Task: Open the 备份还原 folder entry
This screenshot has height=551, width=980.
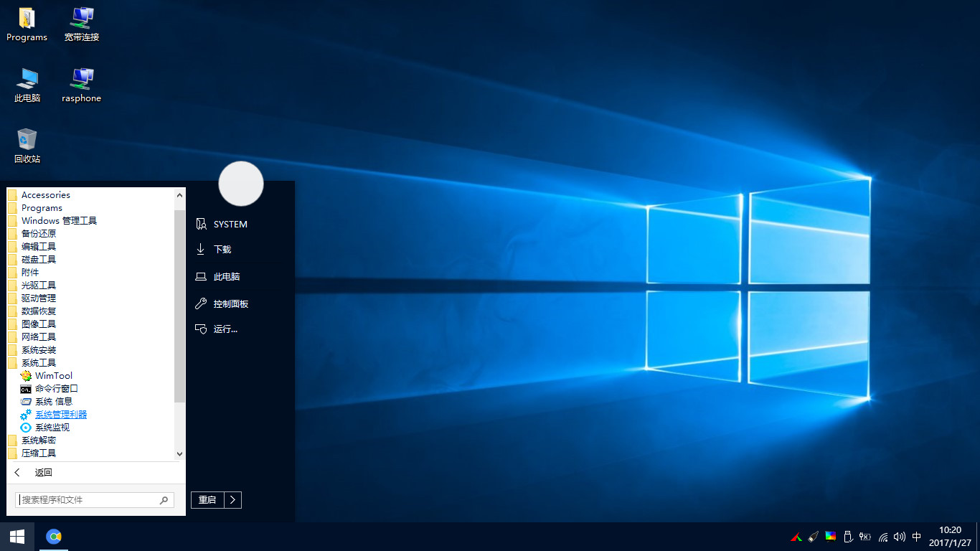Action: pos(37,233)
